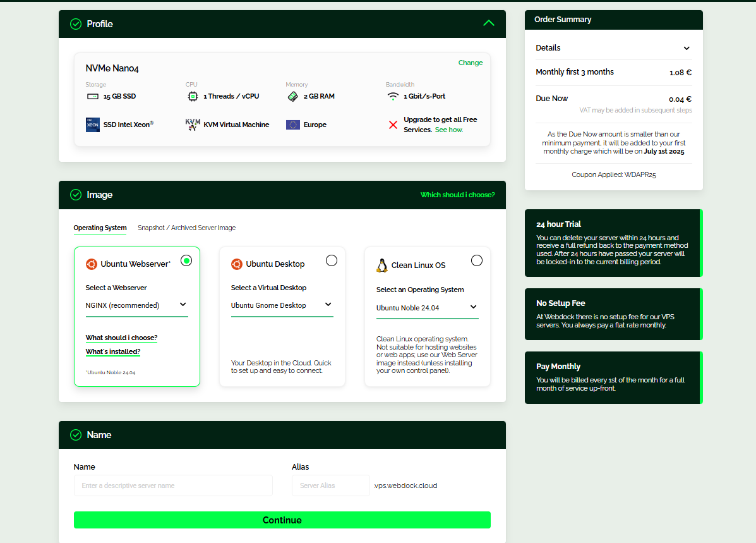Click the 0.04 € due now amount
This screenshot has height=543, width=756.
(x=680, y=99)
